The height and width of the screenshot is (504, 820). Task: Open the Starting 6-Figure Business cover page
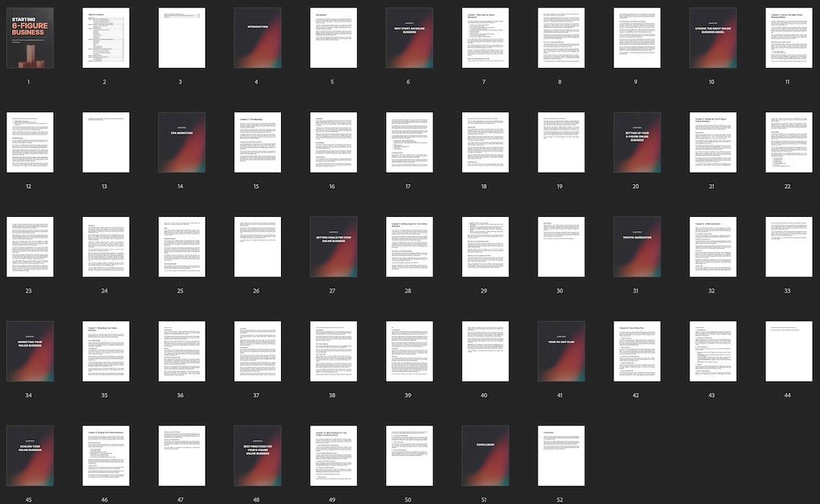(30, 38)
